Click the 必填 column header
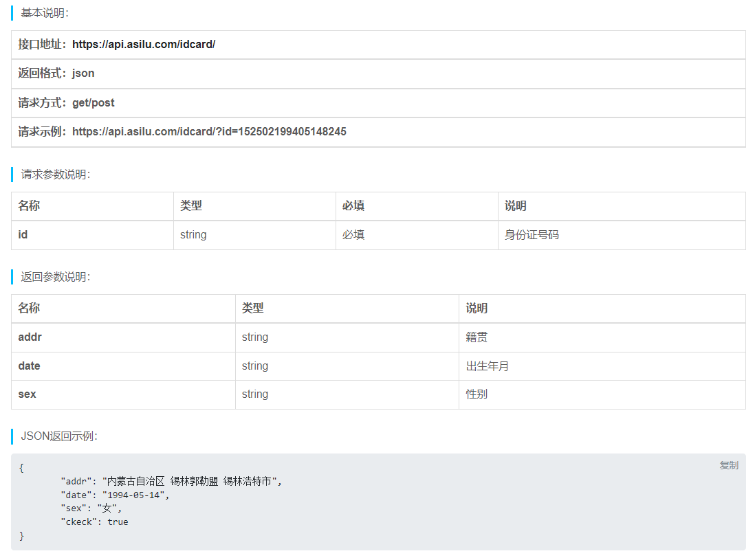The width and height of the screenshot is (755, 560). tap(353, 206)
